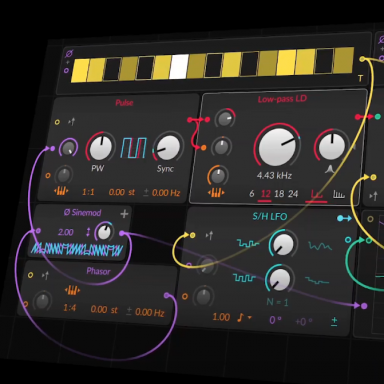Image resolution: width=384 pixels, height=384 pixels.
Task: Click the Pulse red output port
Action: tap(190, 120)
